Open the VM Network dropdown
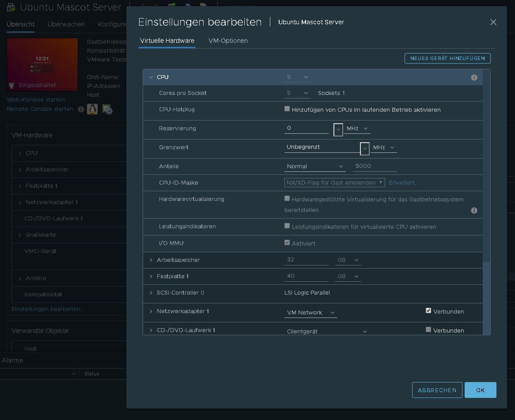 (x=311, y=313)
